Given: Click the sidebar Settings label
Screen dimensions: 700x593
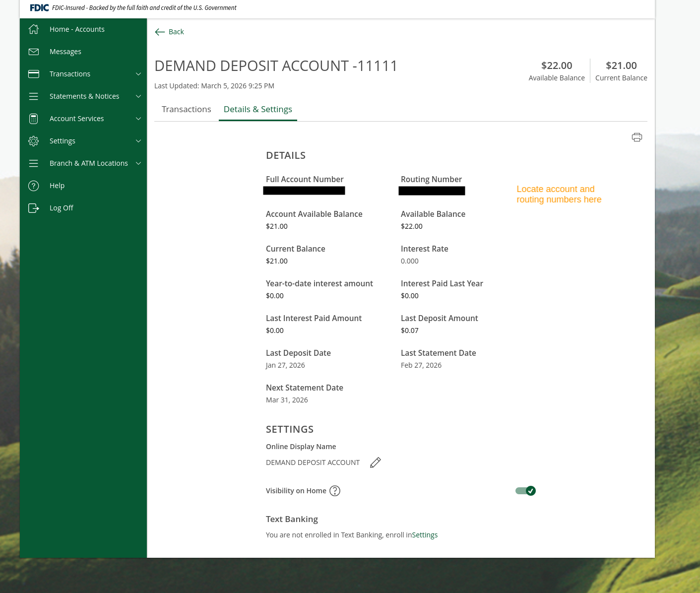Looking at the screenshot, I should pyautogui.click(x=63, y=141).
